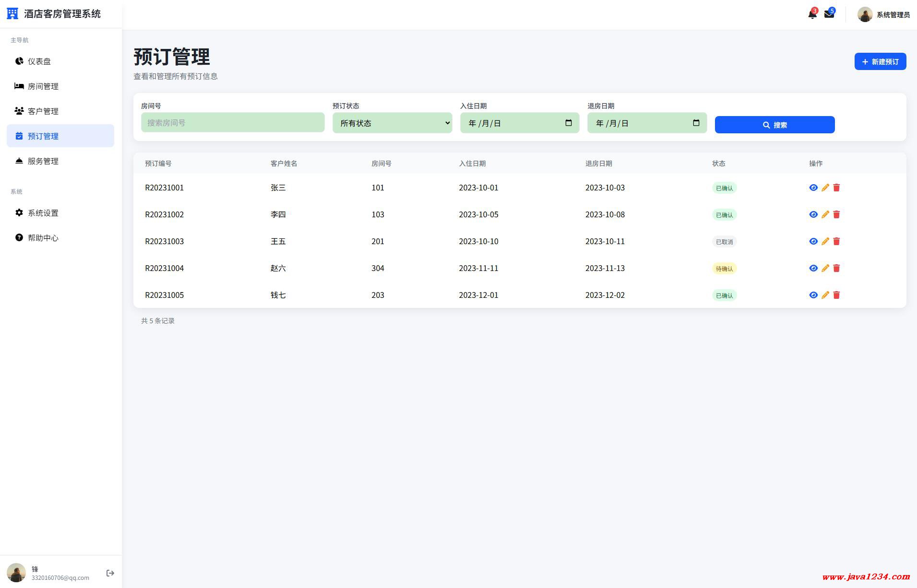Edit booking R20231004 with pencil icon
This screenshot has width=917, height=588.
[x=825, y=268]
